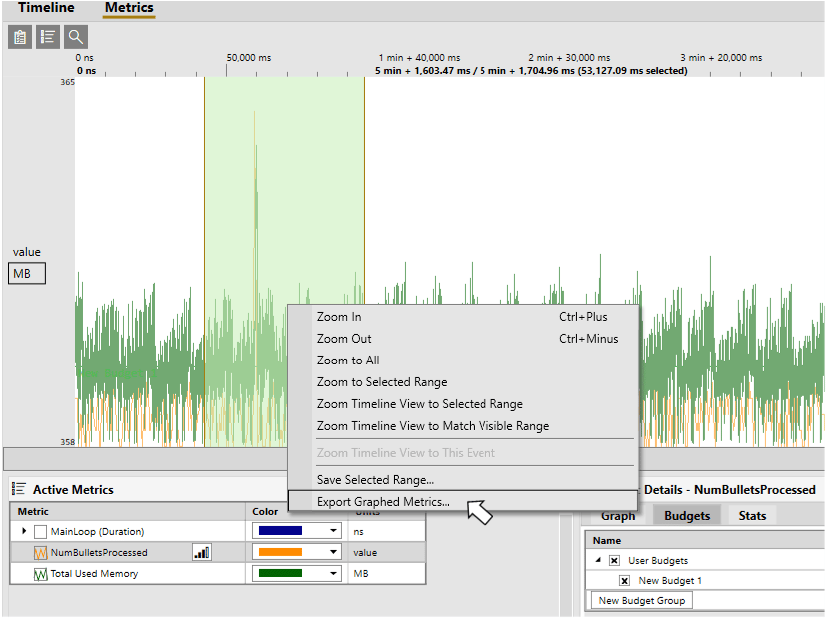The height and width of the screenshot is (618, 828).
Task: Click the bar chart icon next to NumBulletsProcessed
Action: [202, 553]
